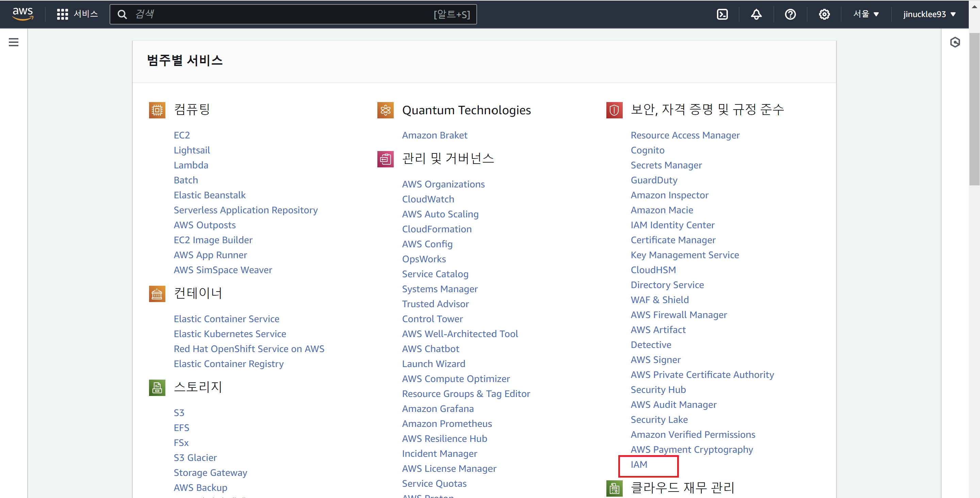The image size is (980, 498).
Task: Open the EC2 service link
Action: (x=181, y=135)
